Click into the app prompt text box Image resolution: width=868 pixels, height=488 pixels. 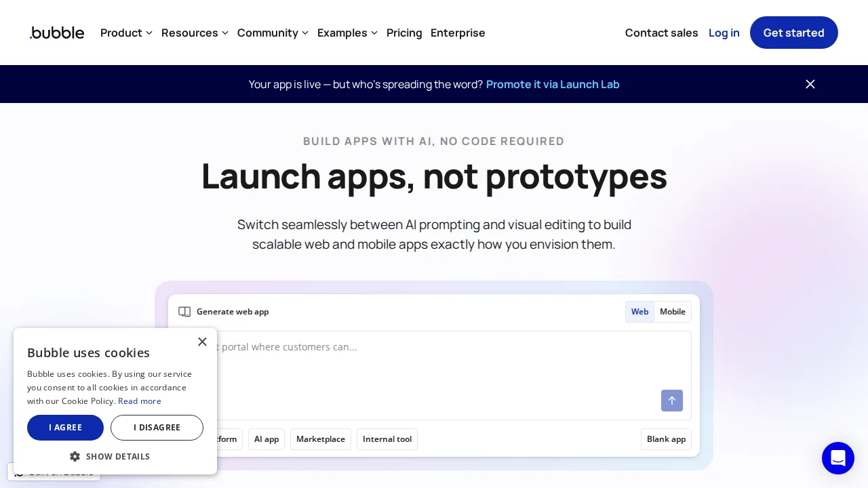point(434,375)
